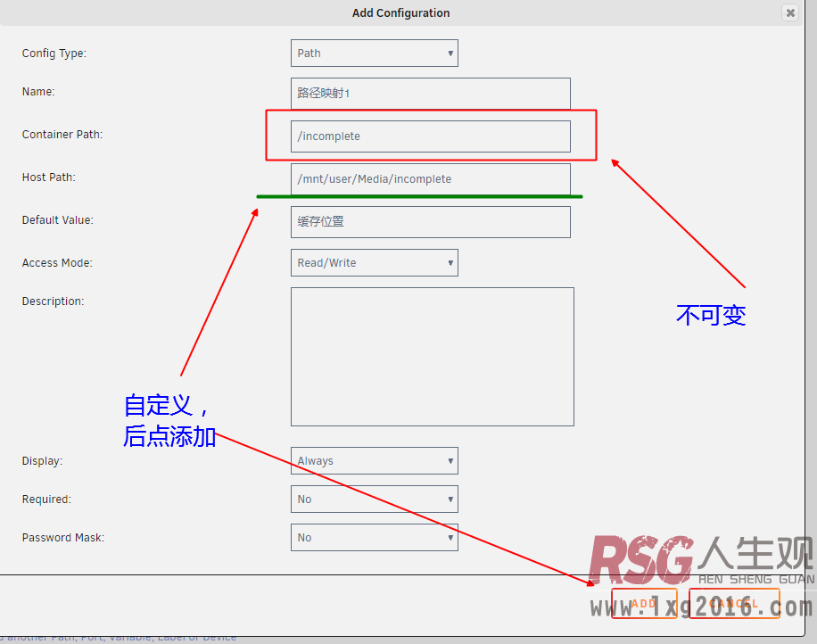Click the Name input field
Viewport: 817px width, 644px height.
pyautogui.click(x=431, y=94)
